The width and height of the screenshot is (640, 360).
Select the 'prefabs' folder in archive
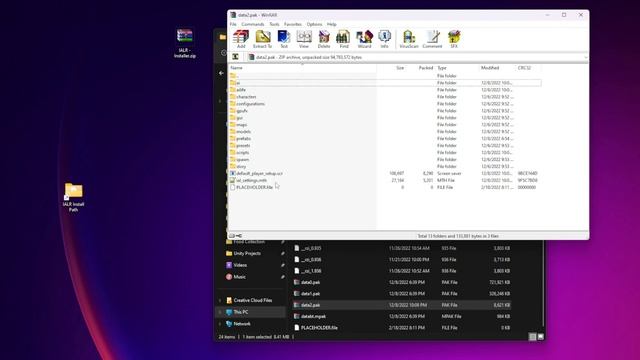(385, 138)
